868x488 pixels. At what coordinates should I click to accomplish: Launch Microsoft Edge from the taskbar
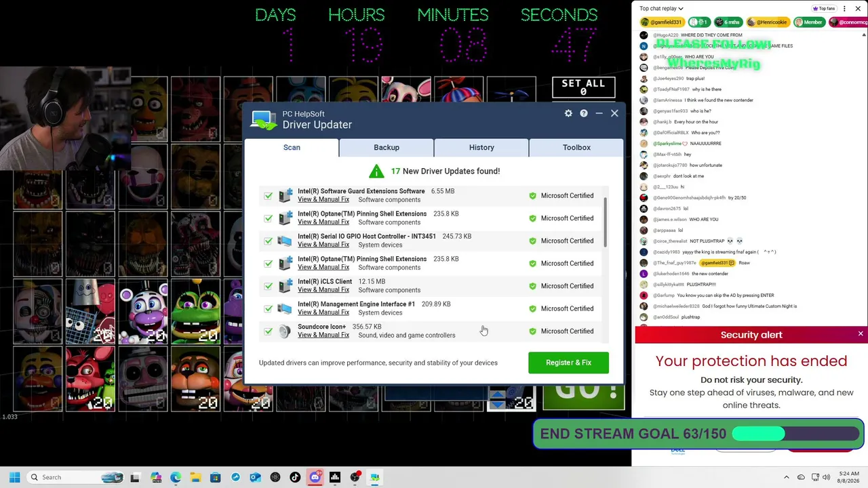[176, 477]
